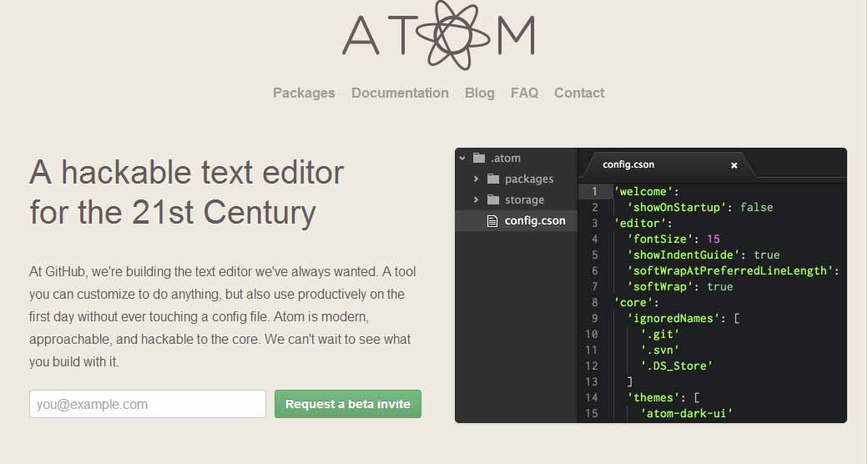This screenshot has width=868, height=464.
Task: Open the FAQ page
Action: [524, 93]
